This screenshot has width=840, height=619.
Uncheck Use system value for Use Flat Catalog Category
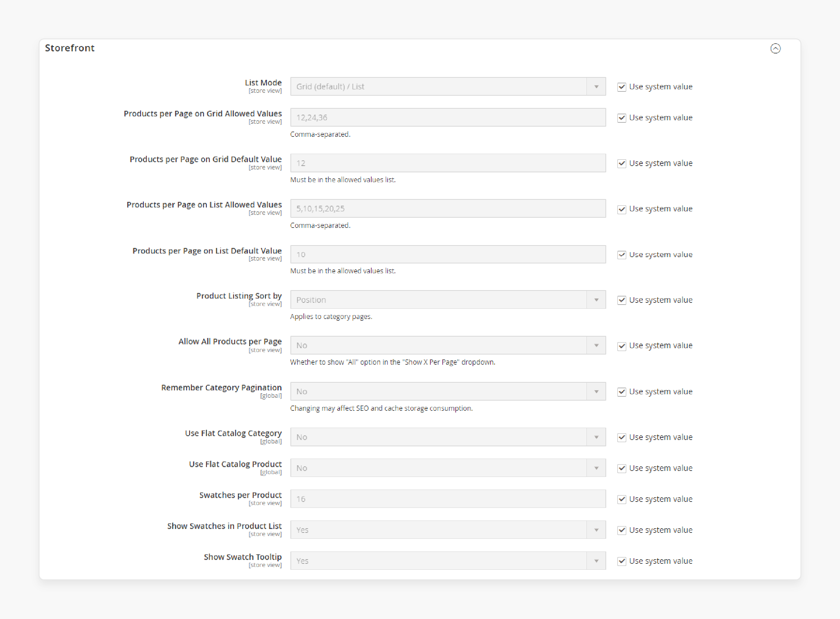(x=622, y=438)
